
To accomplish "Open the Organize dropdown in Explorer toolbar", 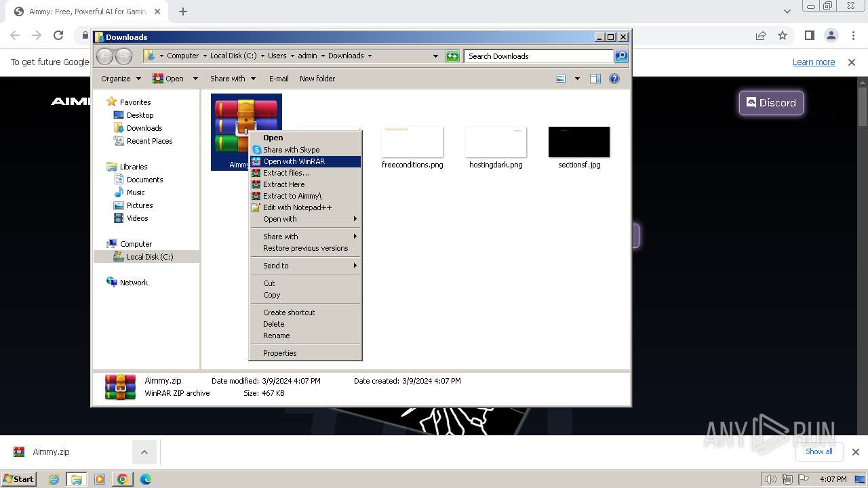I will pyautogui.click(x=121, y=79).
